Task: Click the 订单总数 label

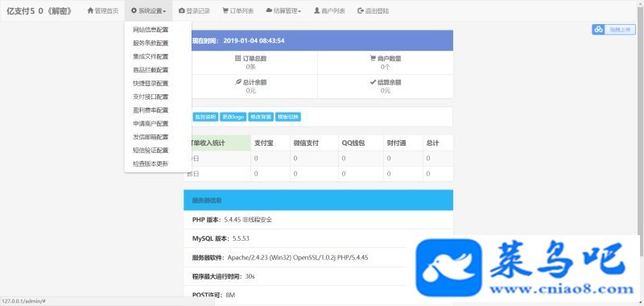Action: pos(254,59)
